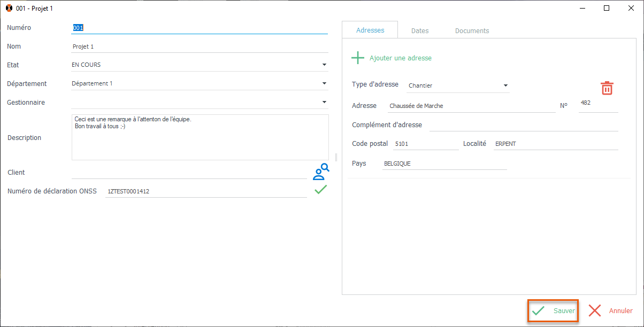Screen dimensions: 644x327
Task: Minimize the project window
Action: tap(582, 8)
